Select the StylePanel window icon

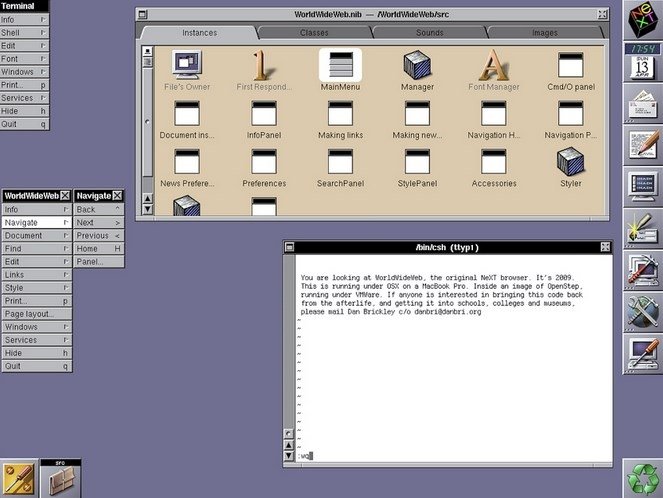417,161
